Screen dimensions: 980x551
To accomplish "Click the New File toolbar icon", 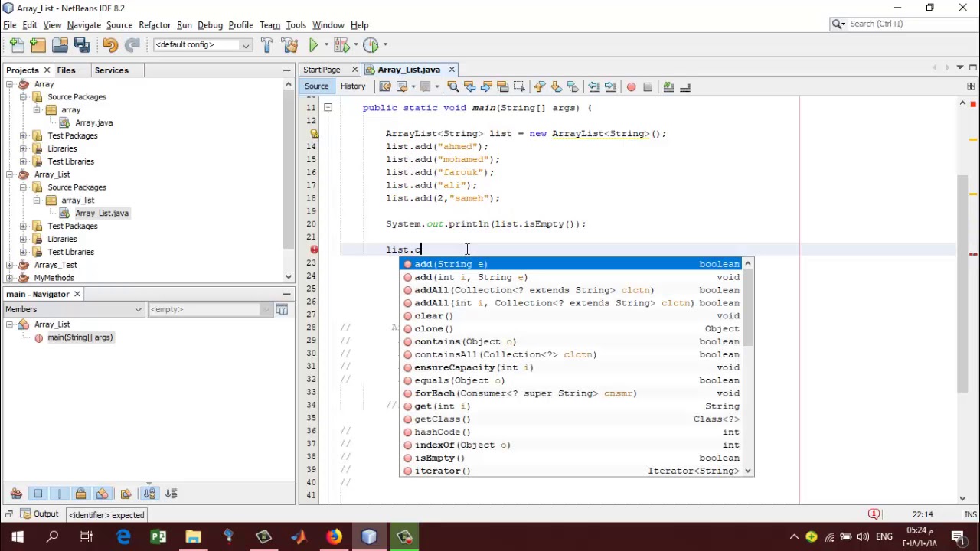I will coord(17,45).
